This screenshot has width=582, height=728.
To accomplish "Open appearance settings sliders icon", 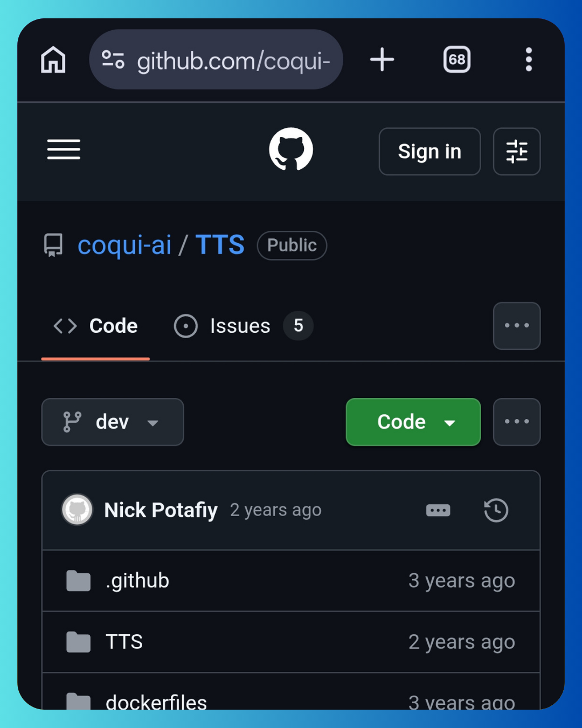I will (x=516, y=152).
